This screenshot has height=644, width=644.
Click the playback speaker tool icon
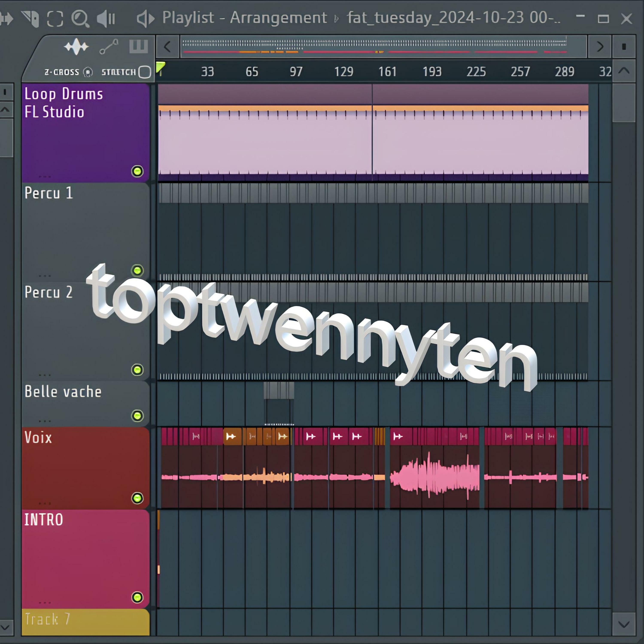106,18
